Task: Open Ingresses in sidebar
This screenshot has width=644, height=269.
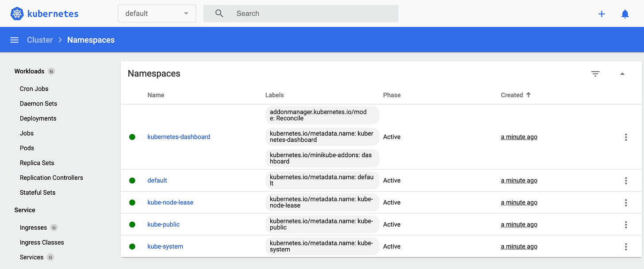Action: [33, 227]
